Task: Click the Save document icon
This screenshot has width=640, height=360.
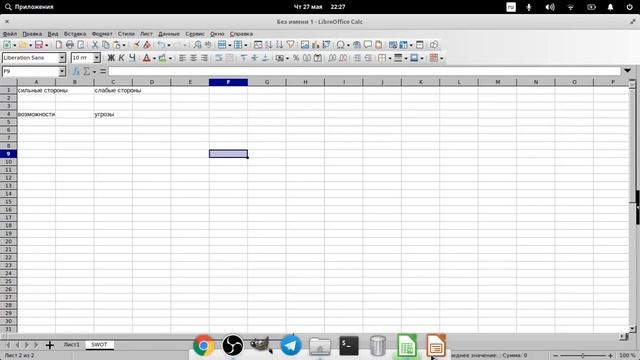Action: tap(39, 44)
